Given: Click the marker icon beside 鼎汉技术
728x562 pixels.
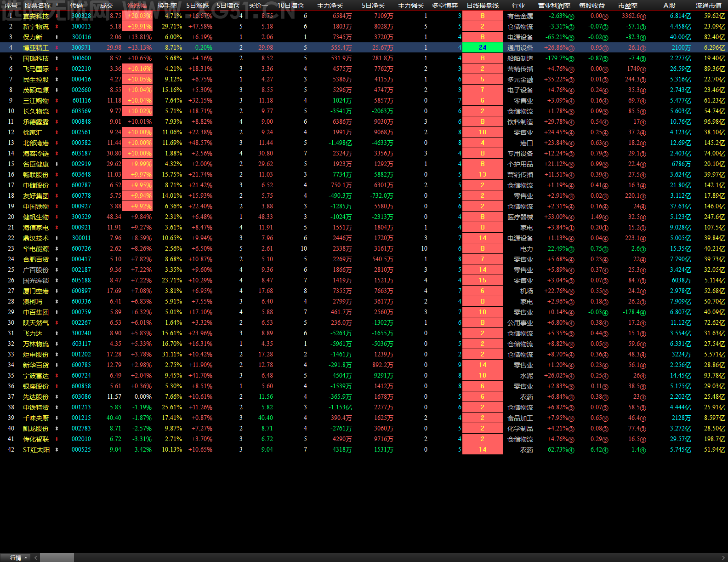Looking at the screenshot, I should 57,238.
